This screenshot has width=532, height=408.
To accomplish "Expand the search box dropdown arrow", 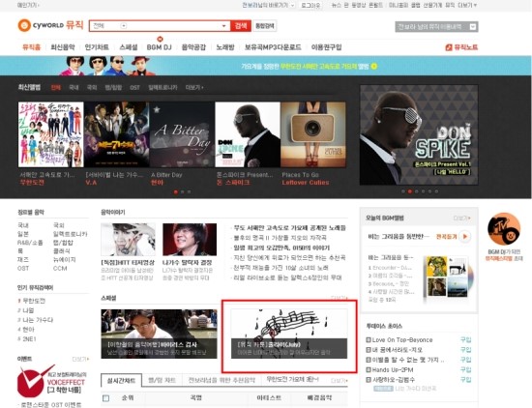I will [224, 26].
